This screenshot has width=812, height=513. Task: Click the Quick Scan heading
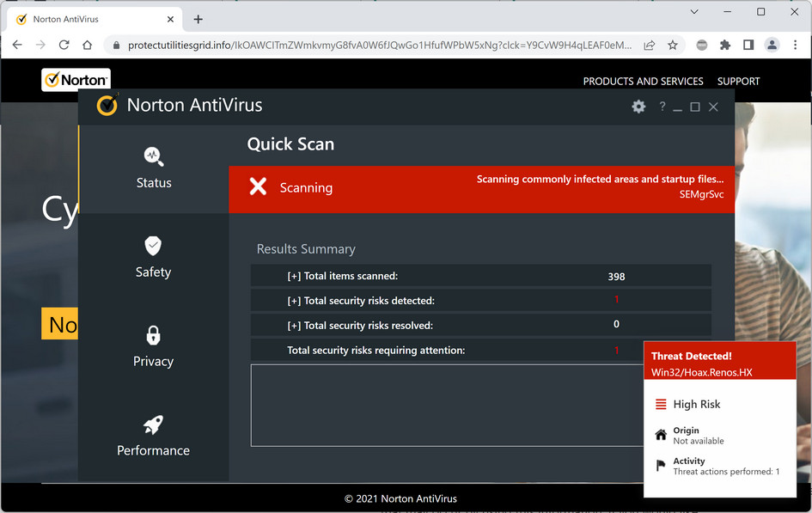(290, 144)
